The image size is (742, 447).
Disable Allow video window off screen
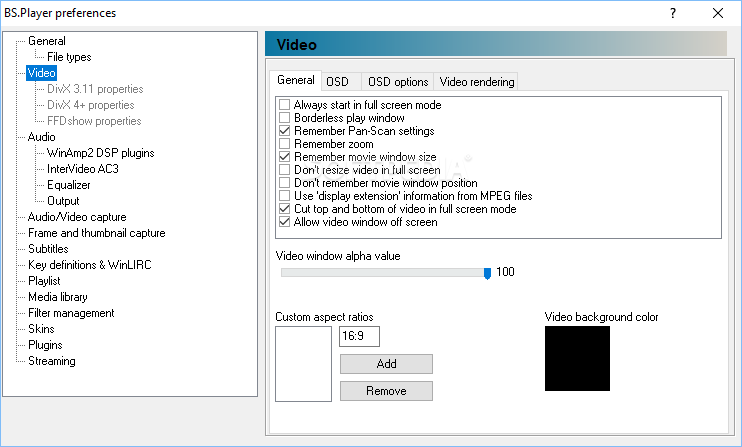pos(284,222)
